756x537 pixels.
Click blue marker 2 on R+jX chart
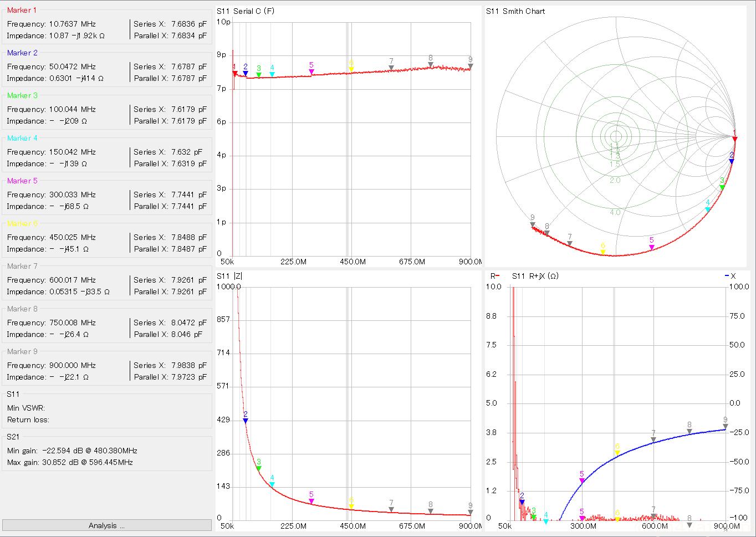pos(522,502)
